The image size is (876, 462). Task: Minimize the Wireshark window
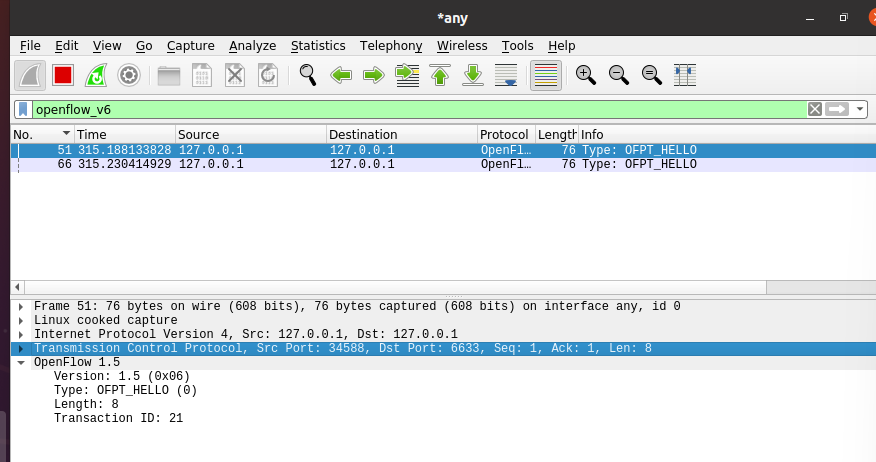(810, 18)
